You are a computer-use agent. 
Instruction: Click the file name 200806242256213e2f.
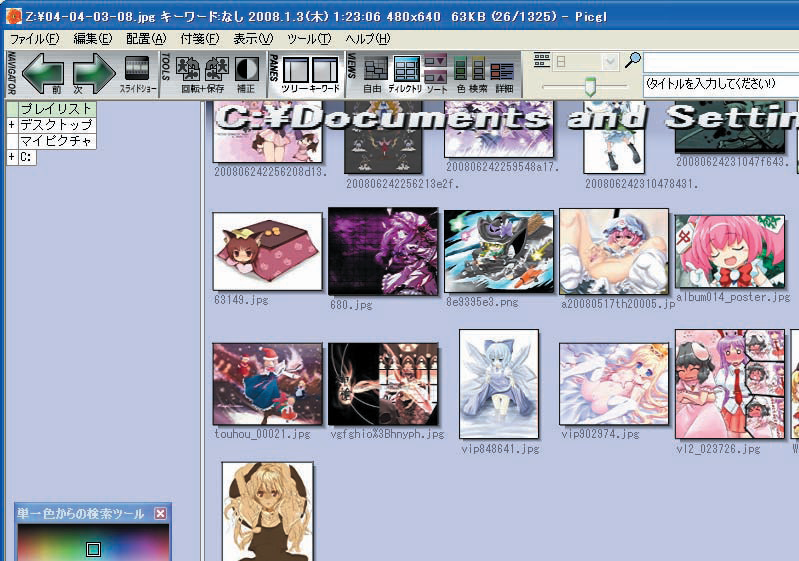point(402,183)
